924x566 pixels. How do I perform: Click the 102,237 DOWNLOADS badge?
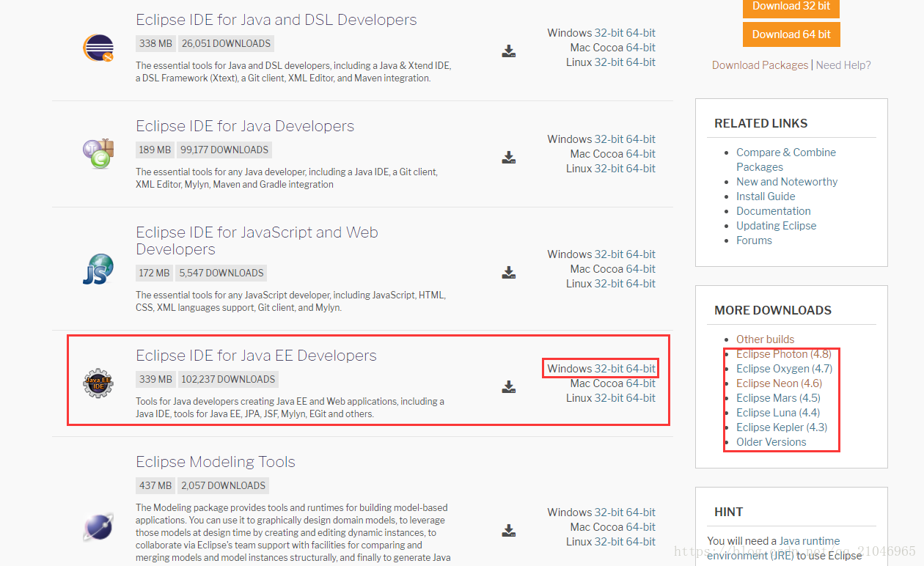[x=227, y=379]
